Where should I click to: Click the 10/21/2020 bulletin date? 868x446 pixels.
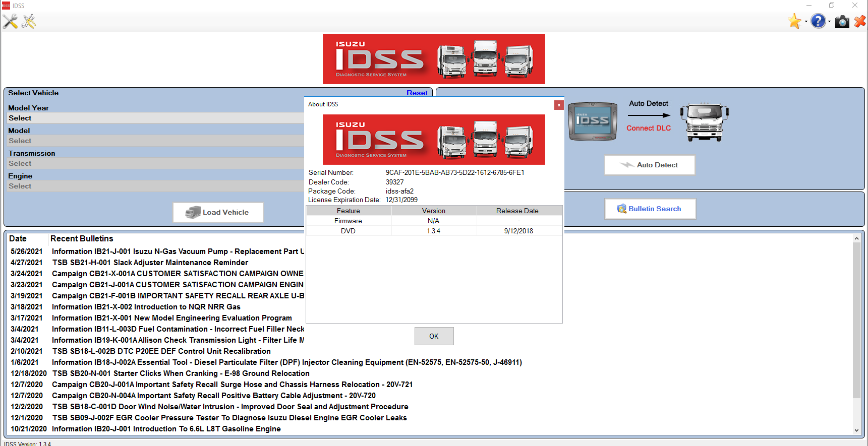tap(29, 429)
